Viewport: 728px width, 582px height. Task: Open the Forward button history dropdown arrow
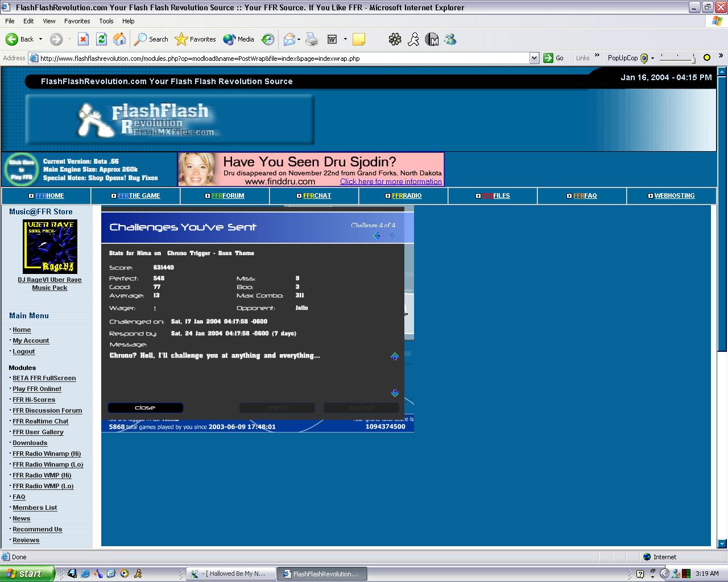[69, 39]
